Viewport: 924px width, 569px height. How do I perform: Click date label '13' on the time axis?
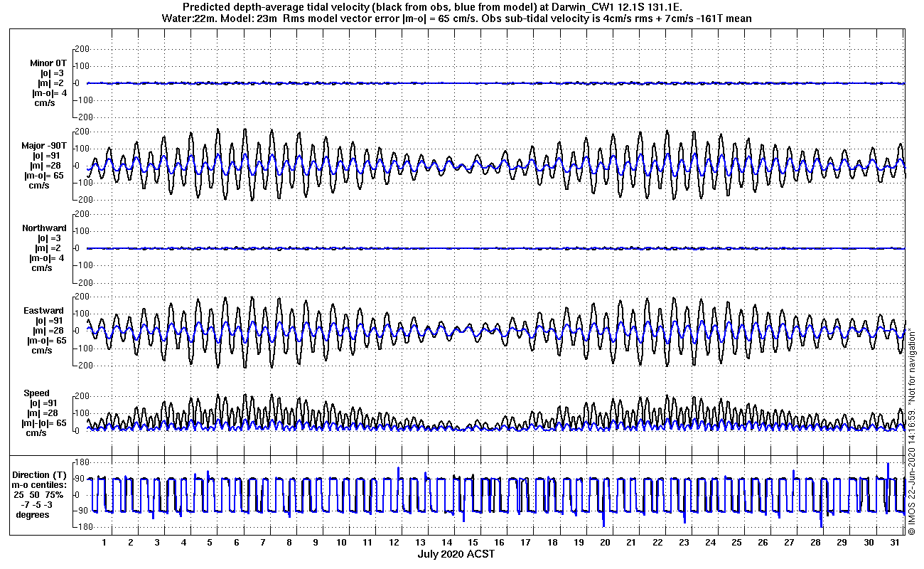(x=421, y=542)
